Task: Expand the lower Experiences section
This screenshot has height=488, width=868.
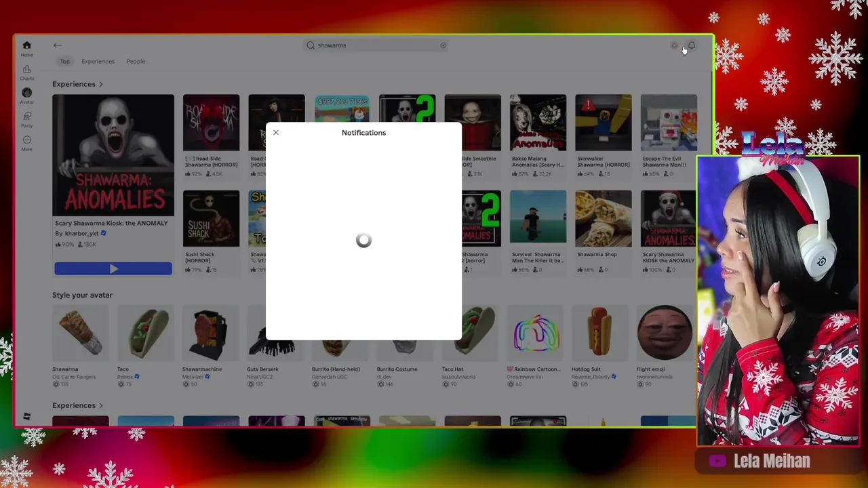Action: pyautogui.click(x=77, y=405)
